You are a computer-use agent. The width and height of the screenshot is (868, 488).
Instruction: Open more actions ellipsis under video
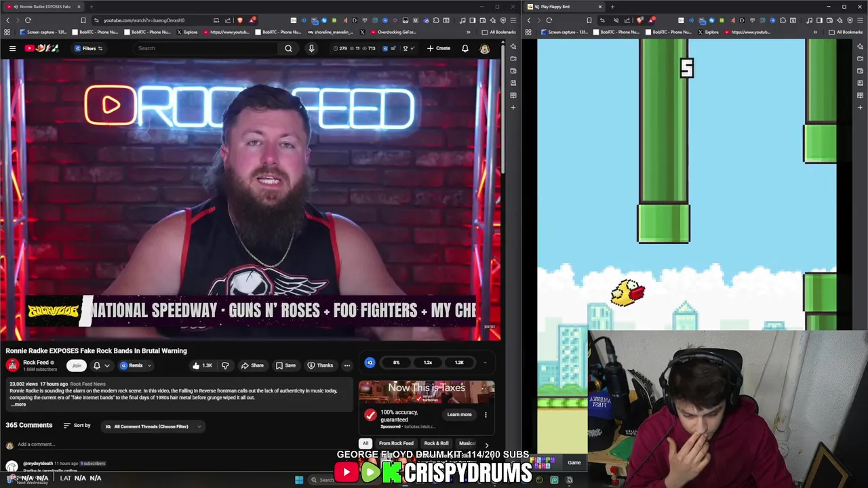click(347, 365)
